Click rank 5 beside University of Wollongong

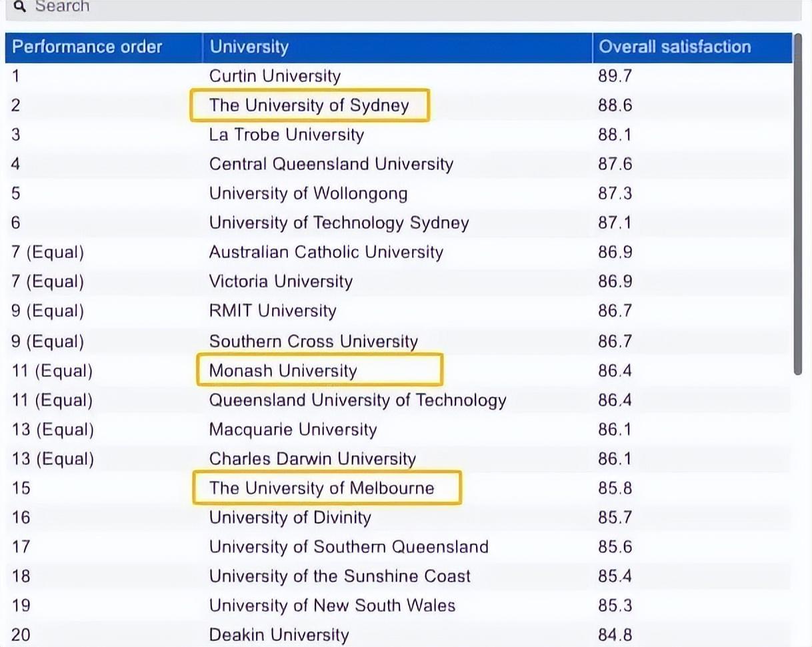16,193
